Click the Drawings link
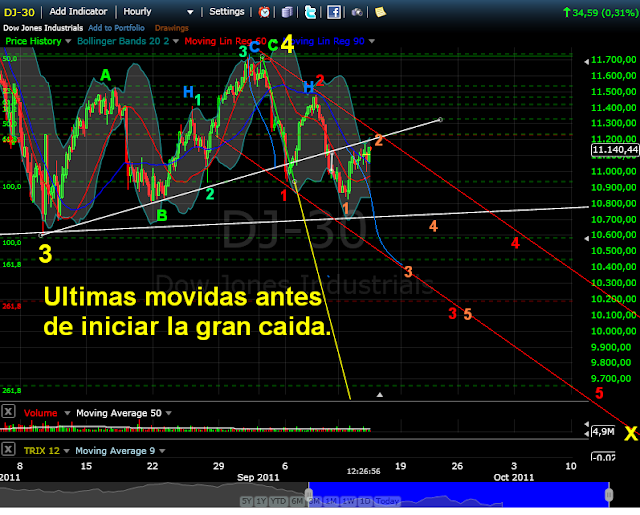Viewport: 640px width, 515px height. tap(171, 28)
